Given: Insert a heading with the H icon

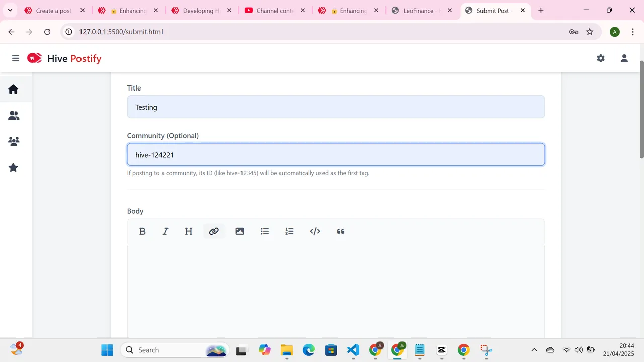Looking at the screenshot, I should tap(189, 231).
